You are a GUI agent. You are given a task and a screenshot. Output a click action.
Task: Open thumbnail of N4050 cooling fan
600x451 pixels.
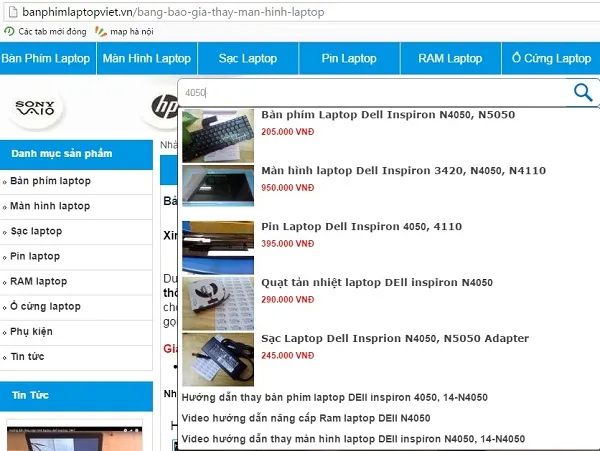pyautogui.click(x=218, y=303)
